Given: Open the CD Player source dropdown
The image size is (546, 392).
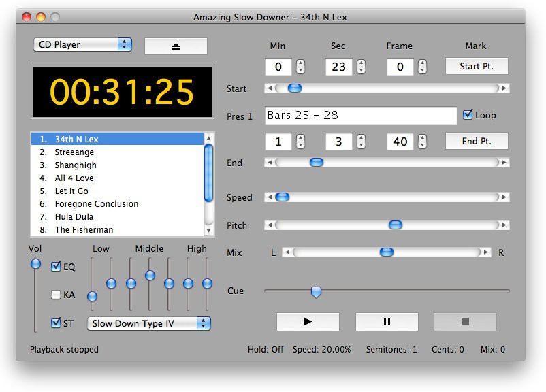Looking at the screenshot, I should coord(82,45).
